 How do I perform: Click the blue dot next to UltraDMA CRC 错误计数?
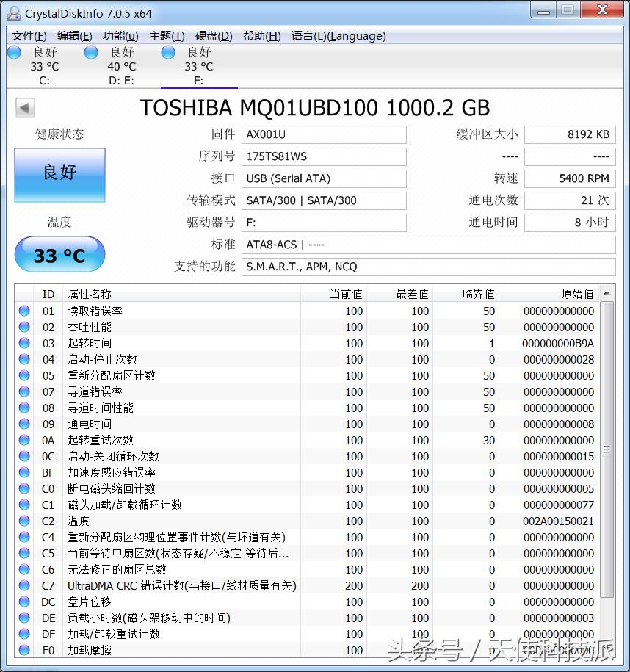point(23,585)
